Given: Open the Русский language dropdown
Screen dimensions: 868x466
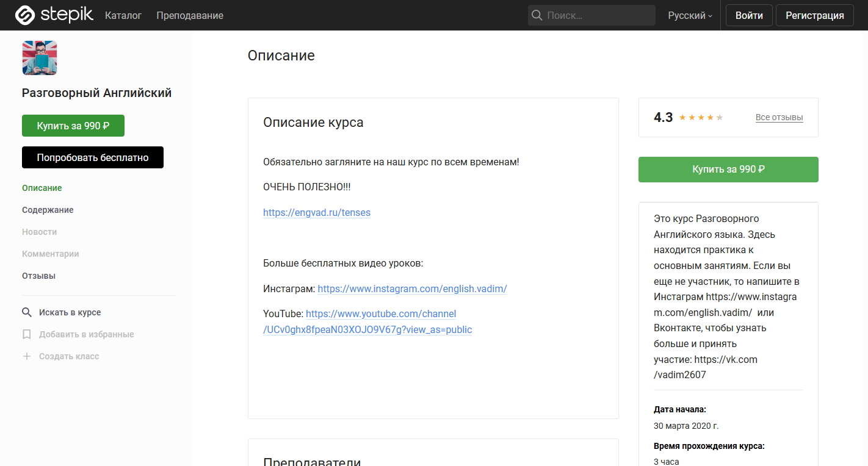Looking at the screenshot, I should 686,15.
